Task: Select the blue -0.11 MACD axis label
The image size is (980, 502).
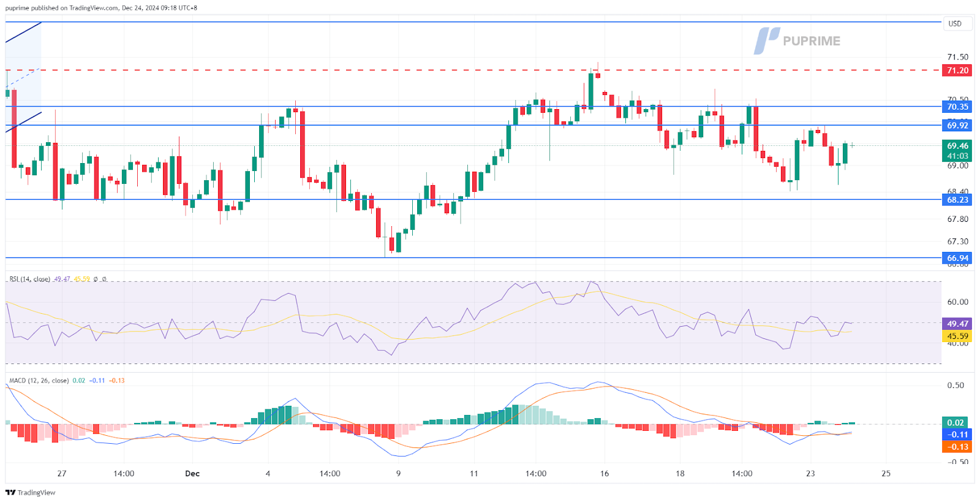Action: click(x=957, y=435)
